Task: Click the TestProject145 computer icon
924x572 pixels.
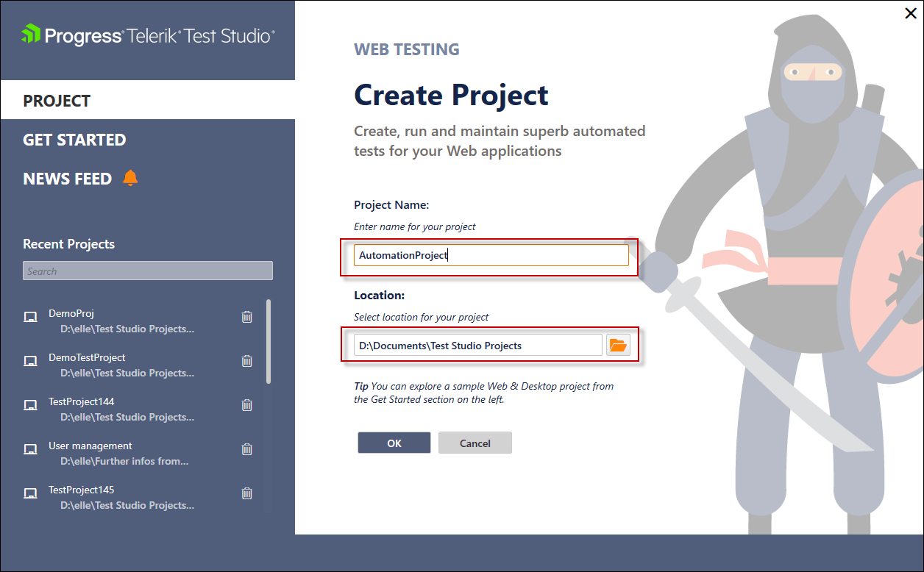Action: coord(30,493)
